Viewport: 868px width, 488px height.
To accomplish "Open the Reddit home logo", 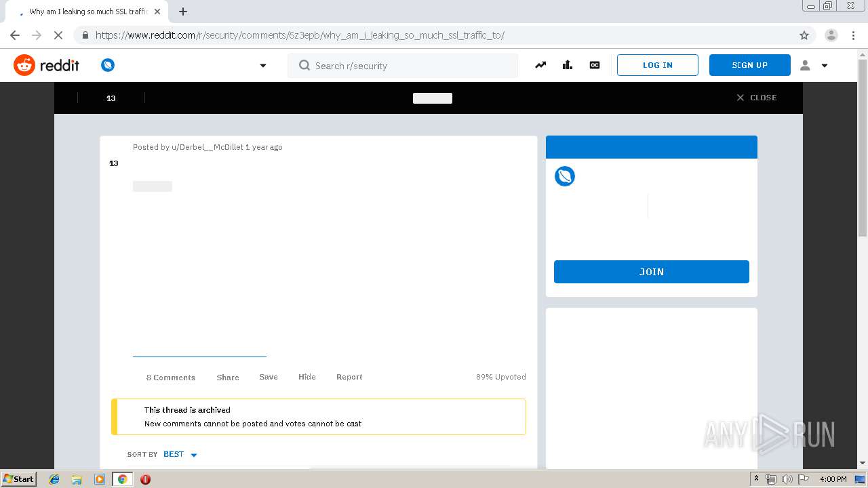I will pos(46,65).
